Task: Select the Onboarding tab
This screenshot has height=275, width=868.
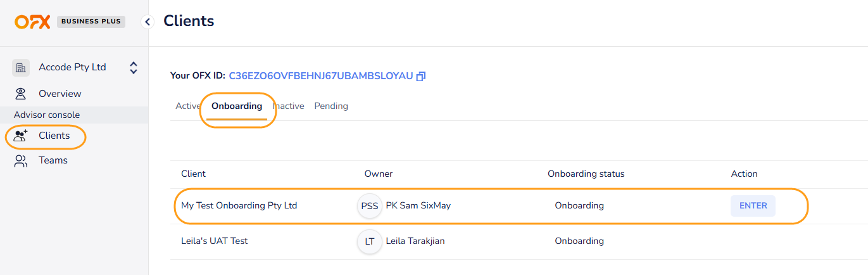Action: [x=237, y=106]
